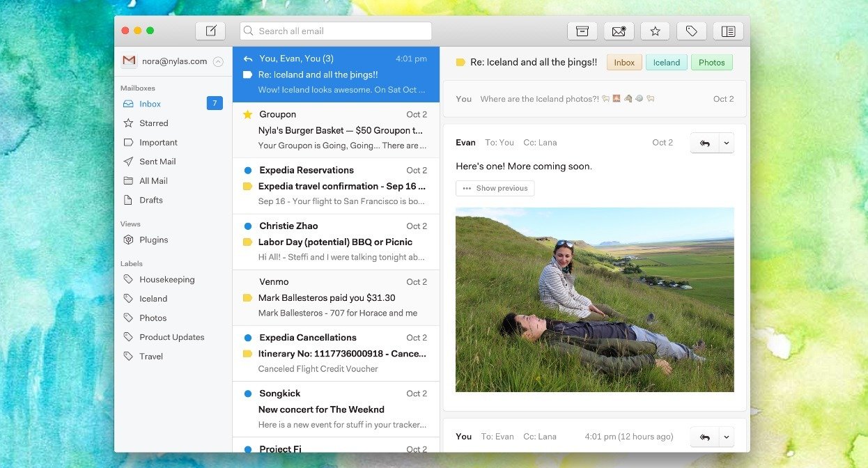Toggle important marker on Itinerary No email
The image size is (868, 468).
(247, 354)
